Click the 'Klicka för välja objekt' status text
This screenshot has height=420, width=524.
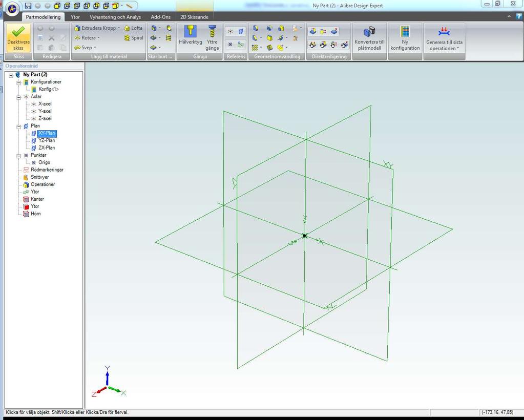pos(67,412)
